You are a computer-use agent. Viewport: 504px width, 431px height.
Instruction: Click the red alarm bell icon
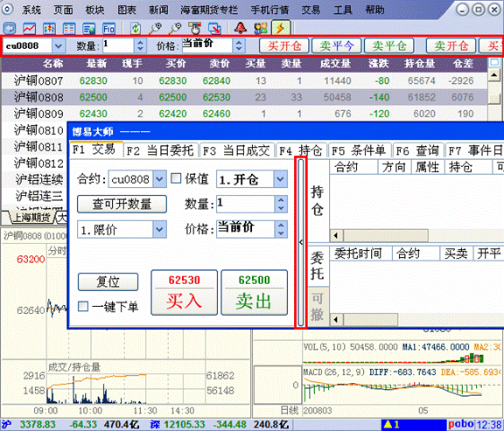pyautogui.click(x=241, y=28)
